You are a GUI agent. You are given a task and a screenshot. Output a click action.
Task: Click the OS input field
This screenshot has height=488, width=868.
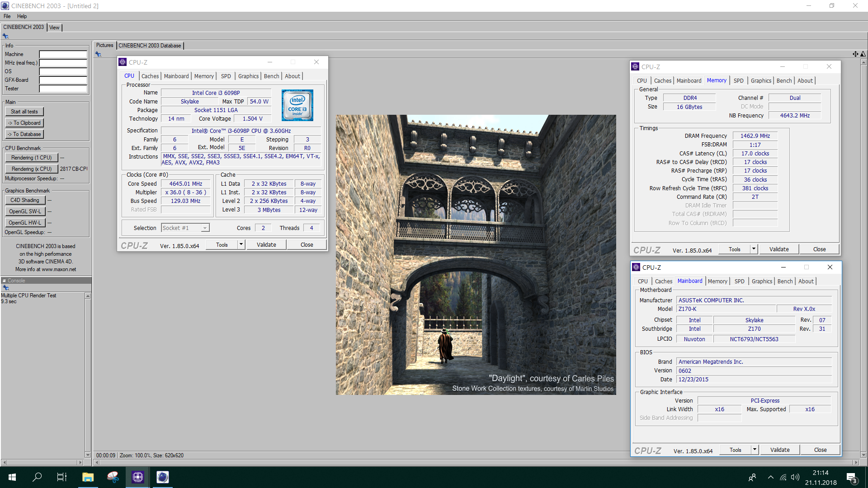(63, 71)
